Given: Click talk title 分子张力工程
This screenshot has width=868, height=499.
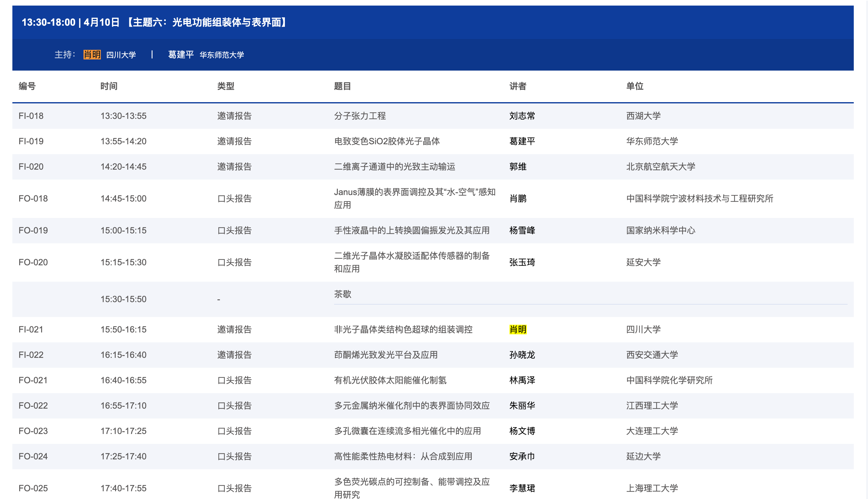Looking at the screenshot, I should click(360, 116).
